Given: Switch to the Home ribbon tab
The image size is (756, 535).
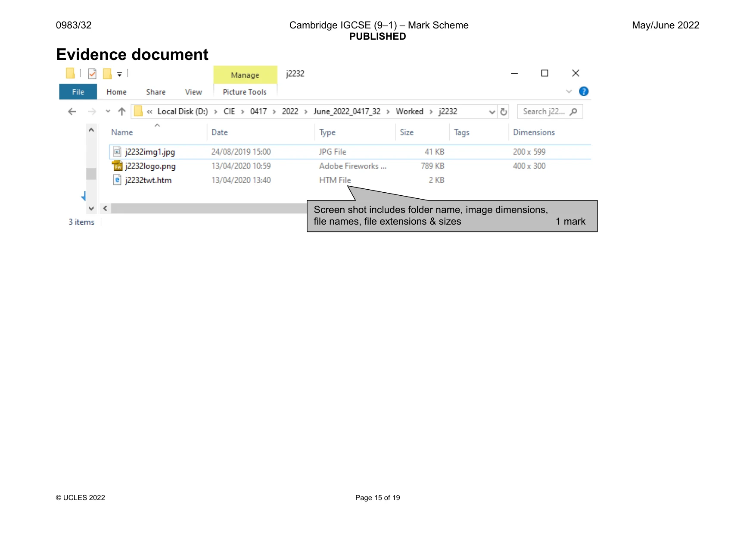Looking at the screenshot, I should (x=116, y=92).
